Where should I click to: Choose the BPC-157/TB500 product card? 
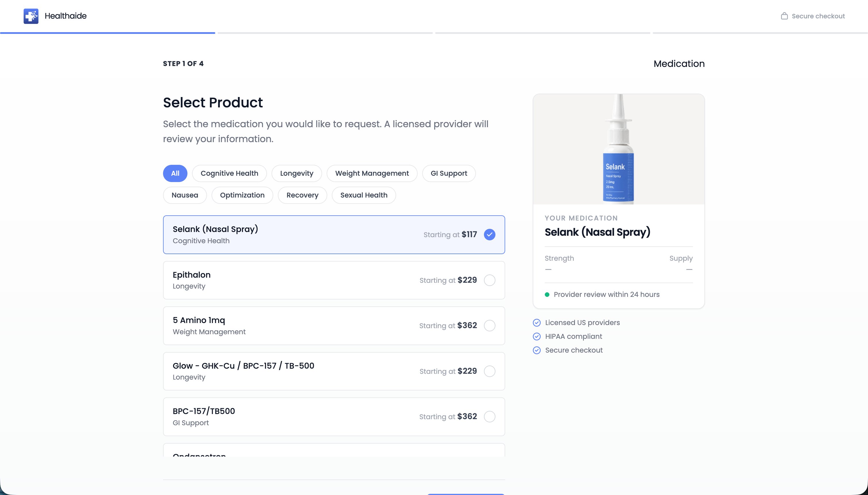(334, 416)
